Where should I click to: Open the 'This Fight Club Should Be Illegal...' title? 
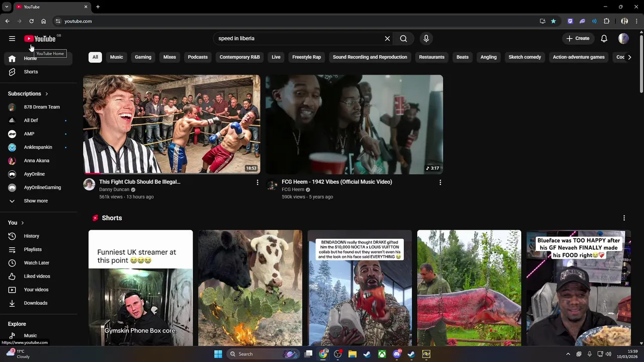coord(140,182)
